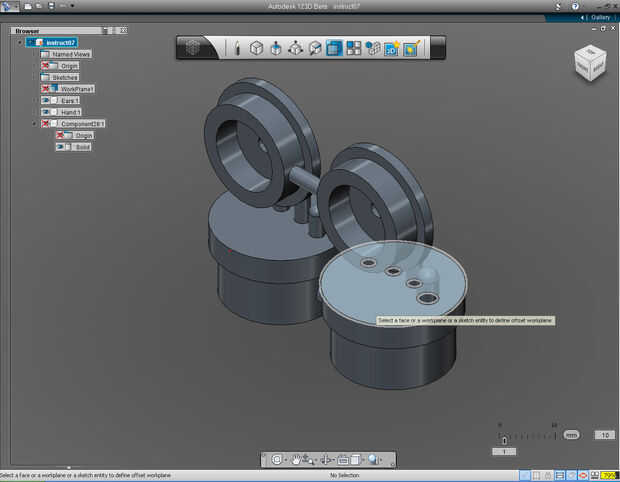
Task: Toggle visibility of Hand:1 component
Action: pos(46,112)
